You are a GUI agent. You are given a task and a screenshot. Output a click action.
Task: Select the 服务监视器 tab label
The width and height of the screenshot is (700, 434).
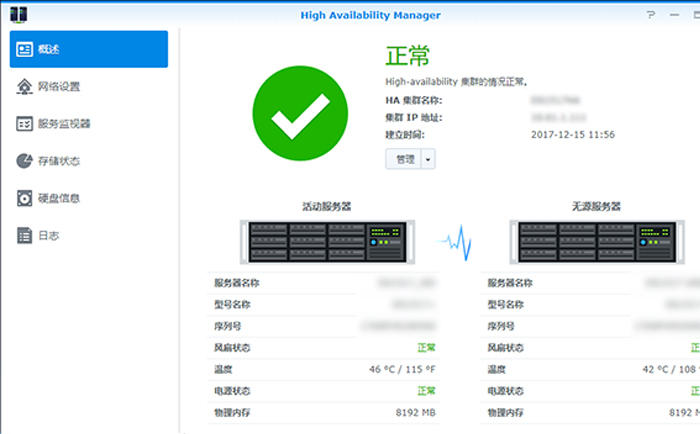[x=64, y=124]
